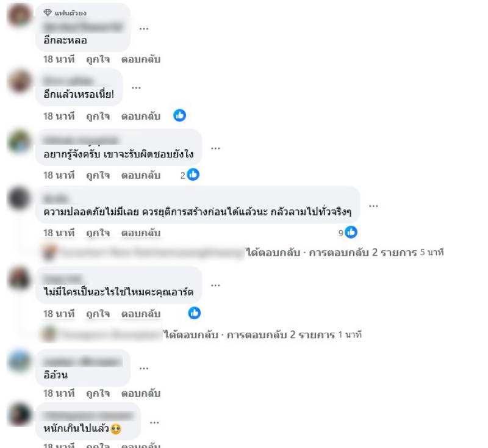The height and width of the screenshot is (448, 488).
Task: Click like reaction icon under 'อีกแล้วเหรอเนี่ย!'
Action: [179, 115]
